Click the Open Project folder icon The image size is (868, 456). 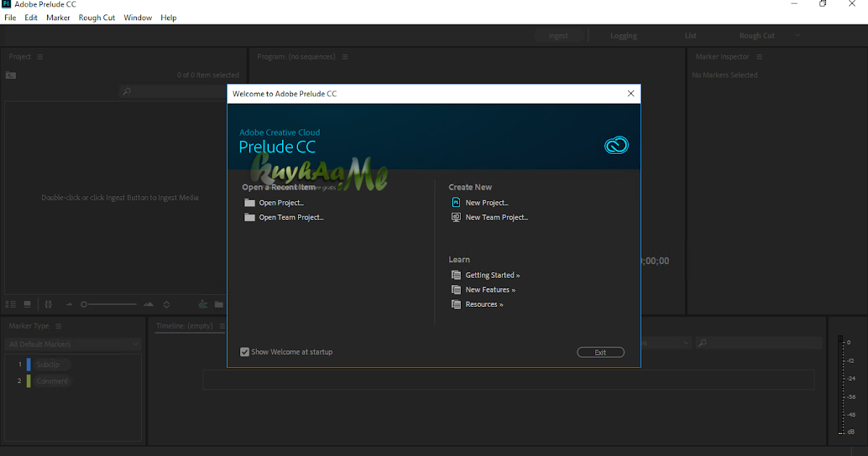point(249,203)
